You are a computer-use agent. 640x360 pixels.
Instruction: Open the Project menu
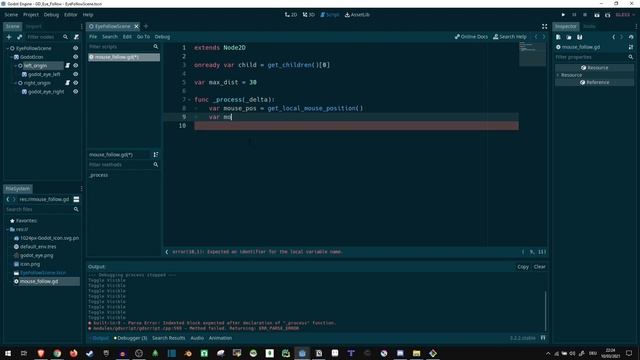point(31,15)
